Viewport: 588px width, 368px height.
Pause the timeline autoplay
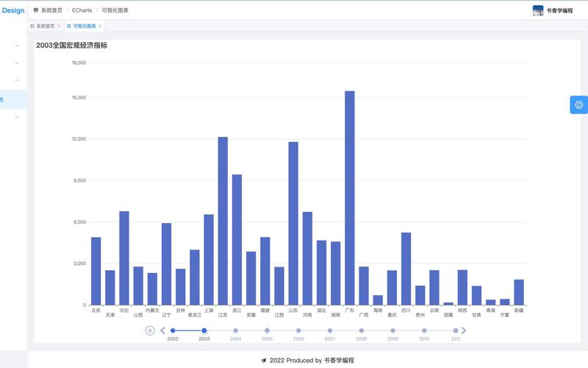(x=150, y=330)
